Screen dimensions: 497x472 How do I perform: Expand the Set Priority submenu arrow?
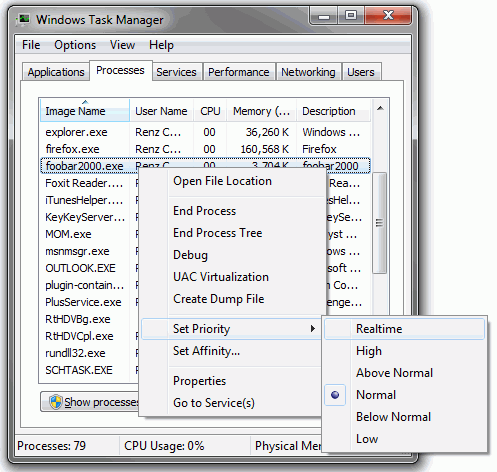pos(312,329)
